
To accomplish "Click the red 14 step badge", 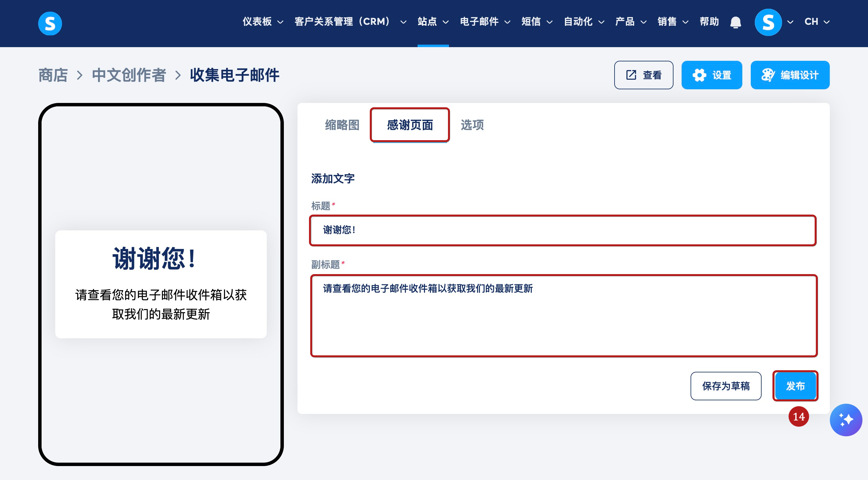I will click(x=798, y=417).
